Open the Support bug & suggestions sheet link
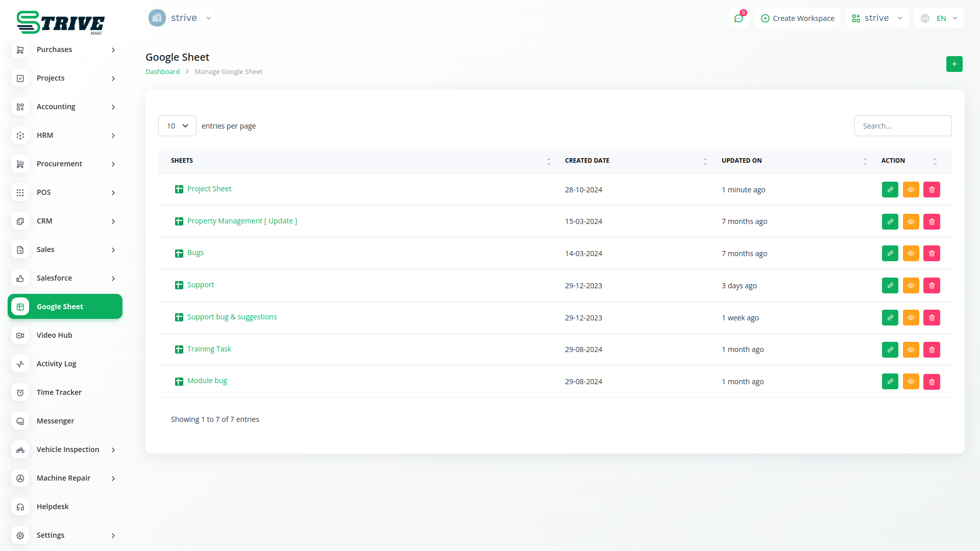Viewport: 980px width, 551px height. click(232, 317)
